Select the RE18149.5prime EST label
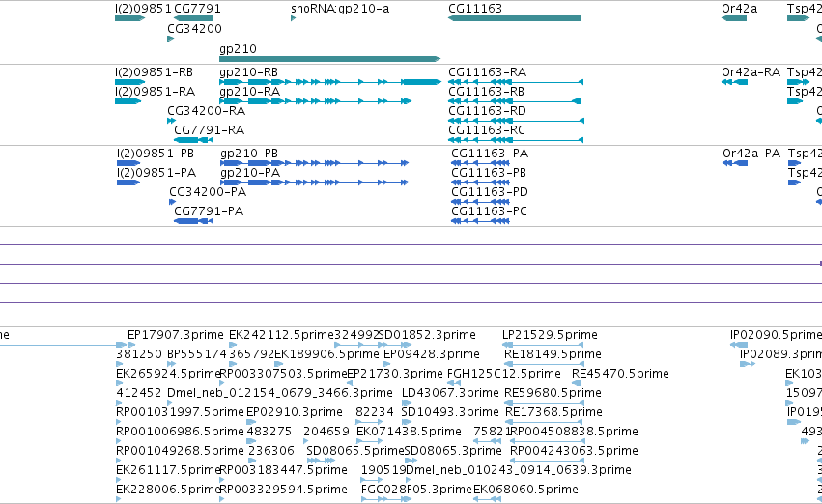 [x=553, y=354]
